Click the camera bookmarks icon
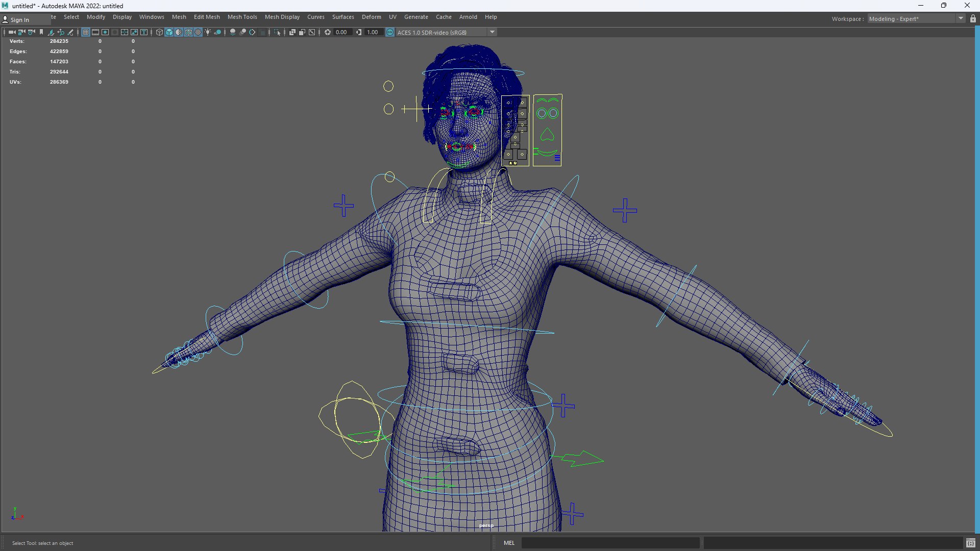Image resolution: width=980 pixels, height=551 pixels. click(41, 32)
